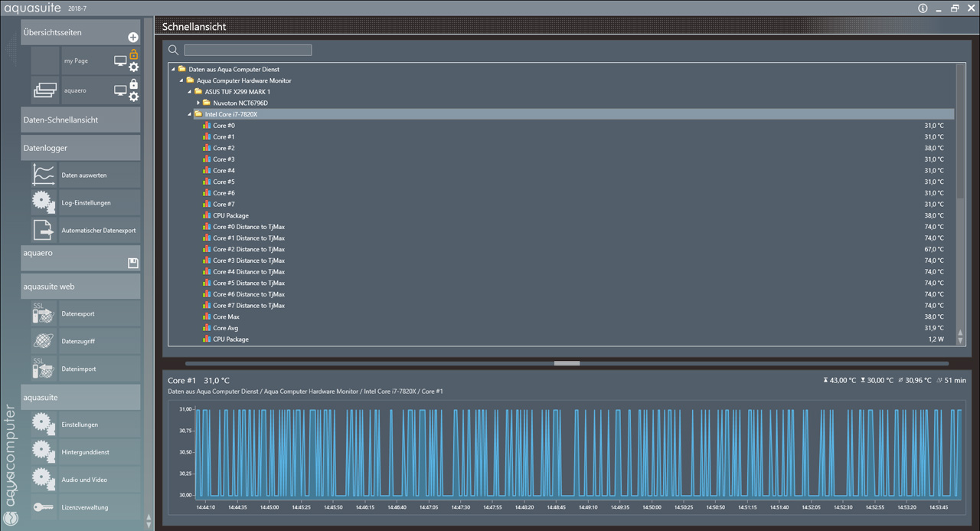Click the Einstellungen gear icon

[44, 424]
